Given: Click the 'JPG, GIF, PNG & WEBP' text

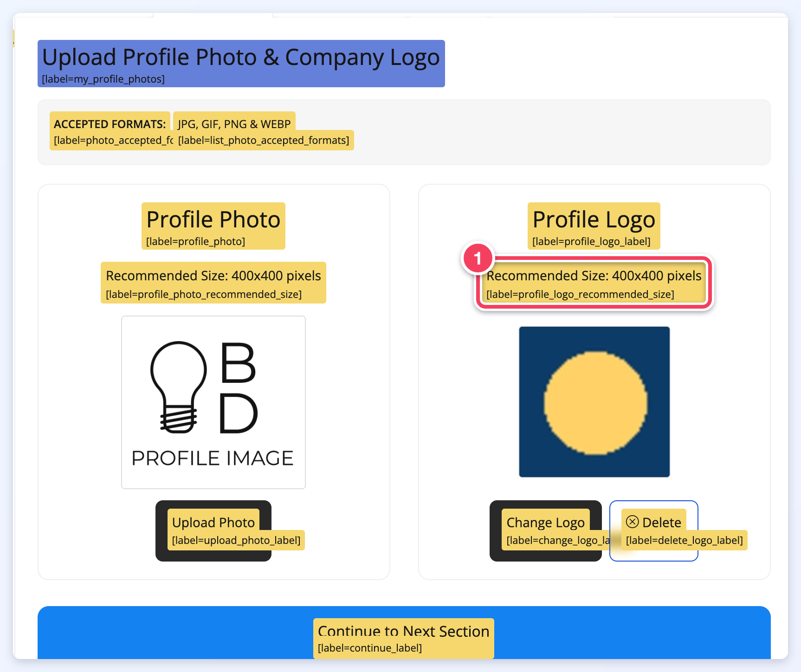Looking at the screenshot, I should click(x=234, y=124).
